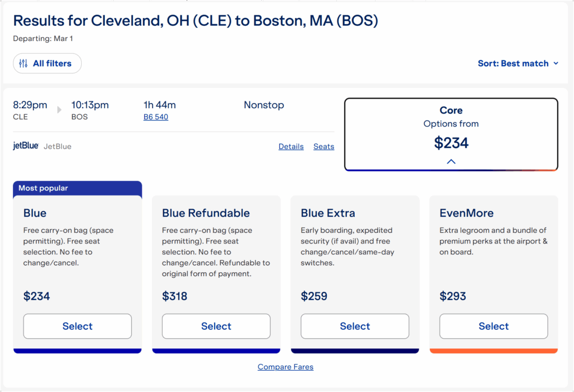The height and width of the screenshot is (392, 574).
Task: Open the Seats link
Action: coord(323,147)
